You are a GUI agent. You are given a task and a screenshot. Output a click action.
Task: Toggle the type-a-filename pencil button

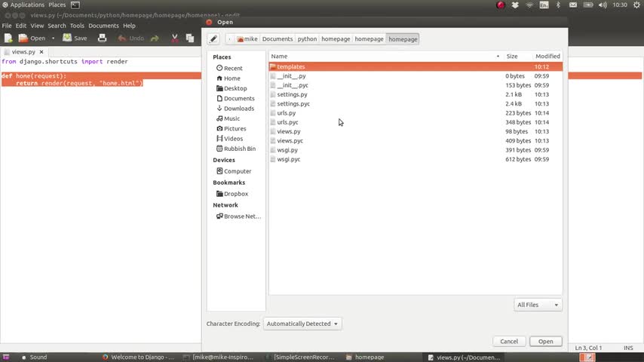(213, 39)
